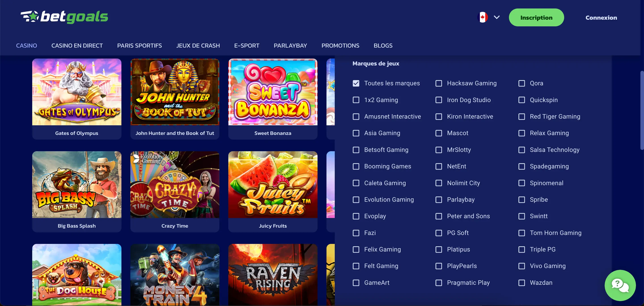Tick the Hacksaw Gaming checkbox

pyautogui.click(x=439, y=83)
